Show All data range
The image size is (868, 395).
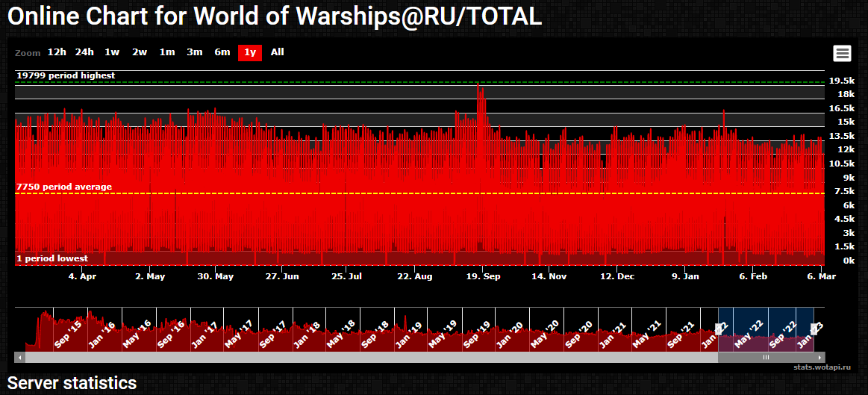pos(278,52)
